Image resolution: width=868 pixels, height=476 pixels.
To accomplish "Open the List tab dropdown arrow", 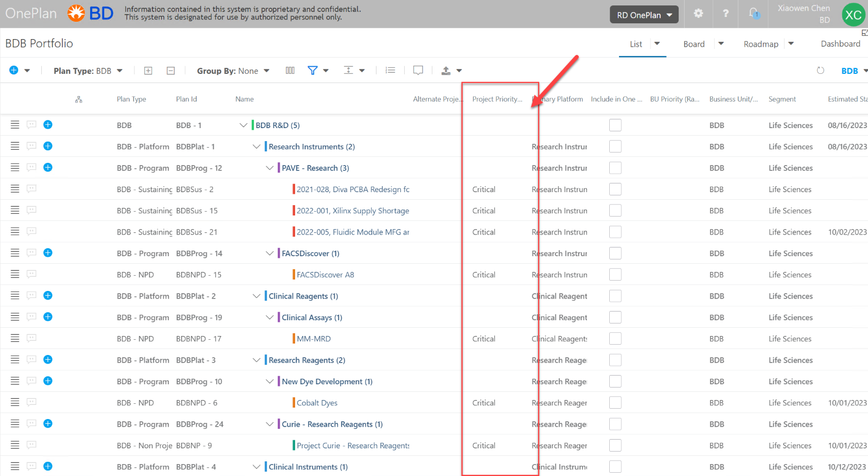I will [657, 43].
